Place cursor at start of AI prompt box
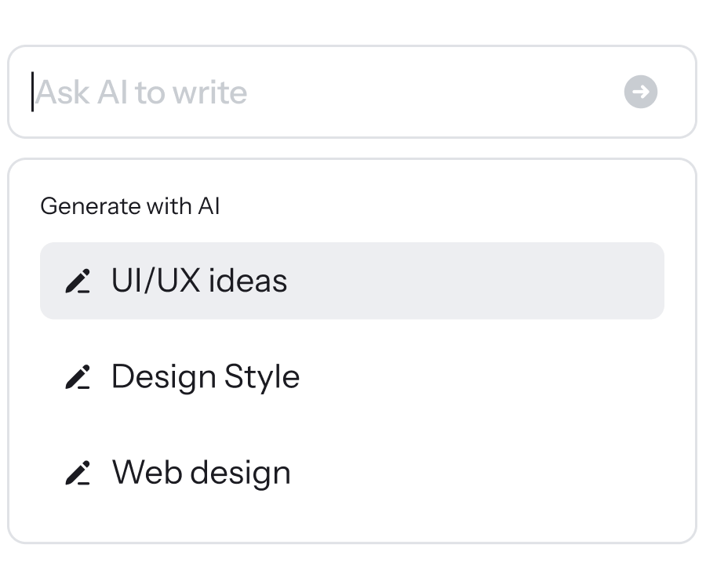Viewport: 706px width, 588px height. pyautogui.click(x=34, y=92)
